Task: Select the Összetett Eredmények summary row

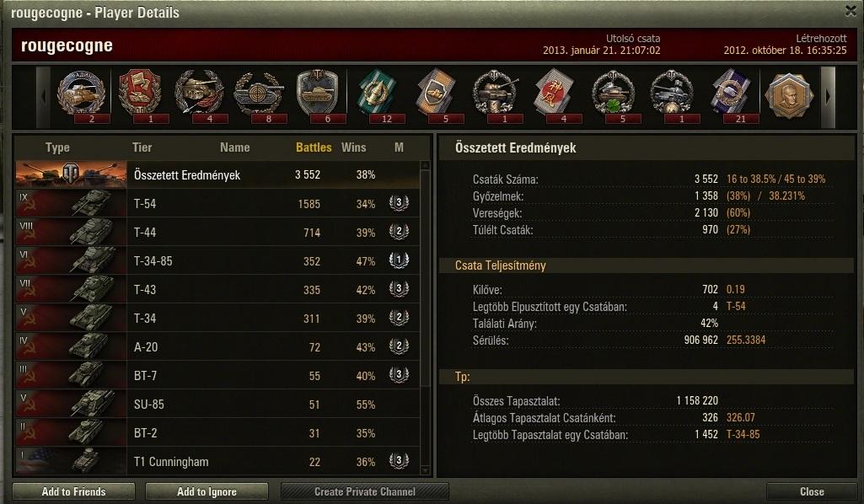Action: (x=217, y=174)
